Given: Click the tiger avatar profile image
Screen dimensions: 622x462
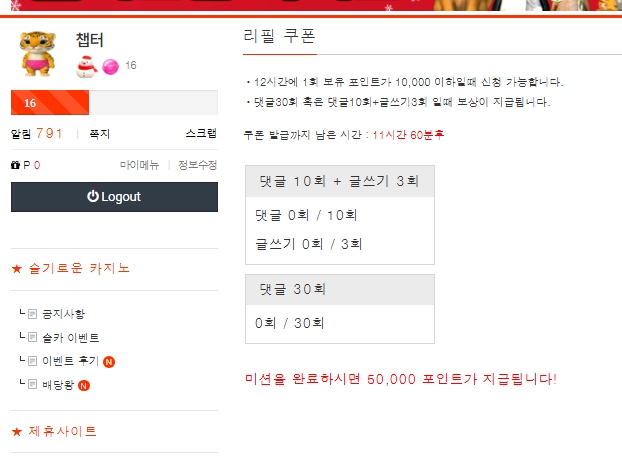Looking at the screenshot, I should point(38,54).
